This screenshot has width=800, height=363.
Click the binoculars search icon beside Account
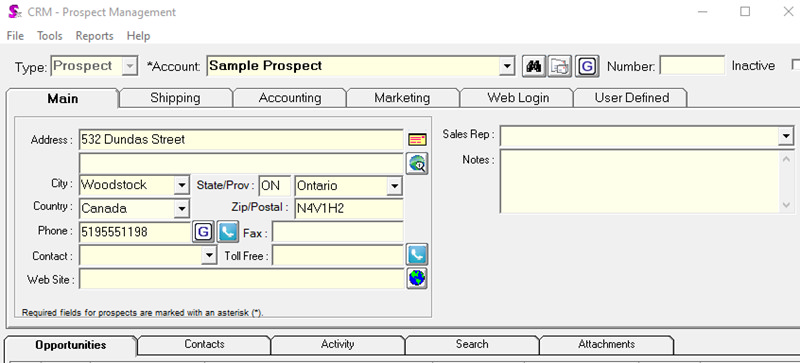point(534,66)
